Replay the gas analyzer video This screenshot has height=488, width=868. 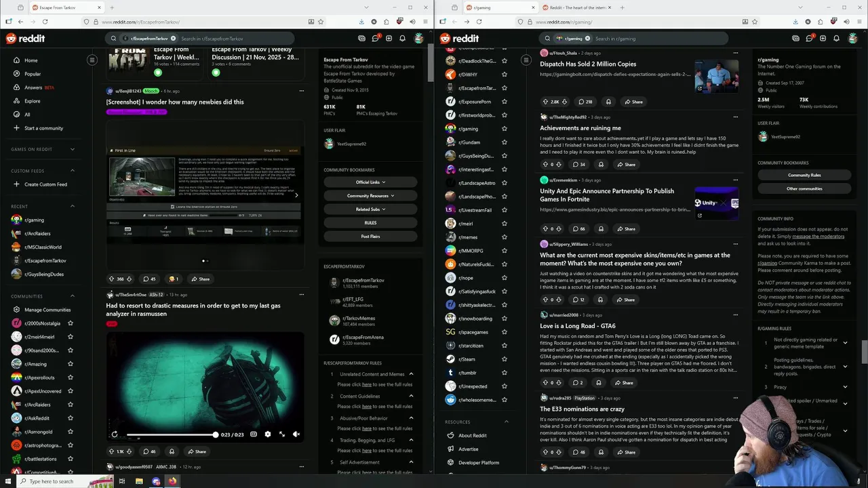(115, 434)
